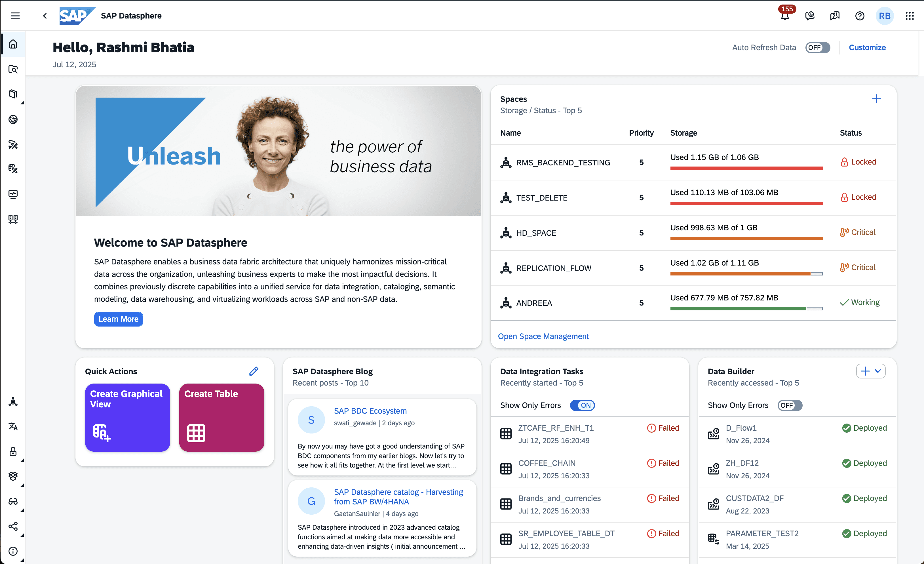Open the notifications bell icon

click(784, 16)
